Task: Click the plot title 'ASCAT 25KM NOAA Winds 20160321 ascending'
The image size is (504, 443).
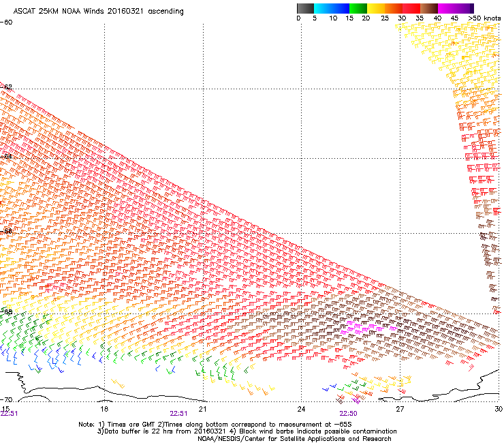Action: (98, 12)
